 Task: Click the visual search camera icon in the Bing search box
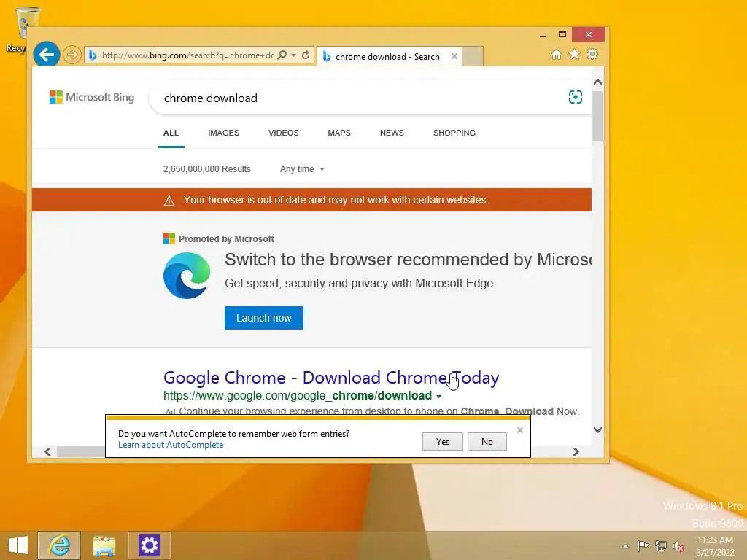575,97
